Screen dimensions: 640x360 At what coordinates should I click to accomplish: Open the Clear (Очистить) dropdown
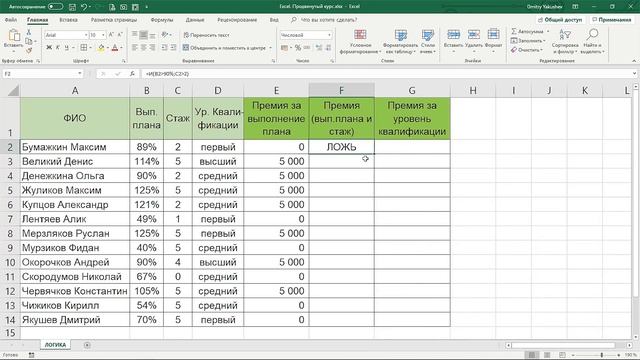coord(527,50)
